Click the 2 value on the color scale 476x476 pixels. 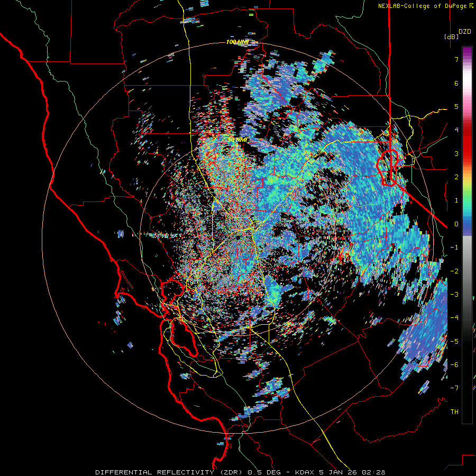(456, 177)
